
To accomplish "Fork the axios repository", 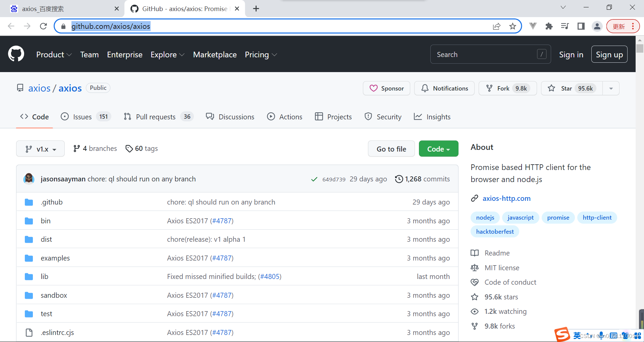I will 507,88.
